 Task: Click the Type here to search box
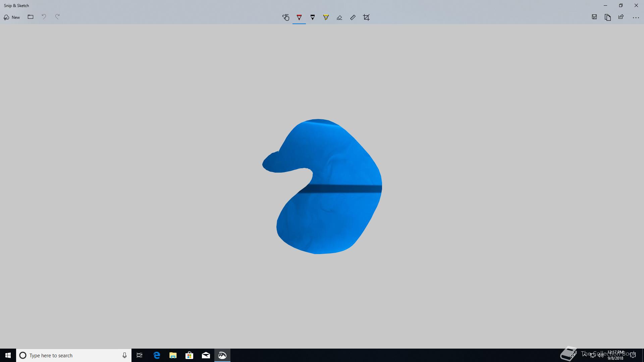pos(74,355)
